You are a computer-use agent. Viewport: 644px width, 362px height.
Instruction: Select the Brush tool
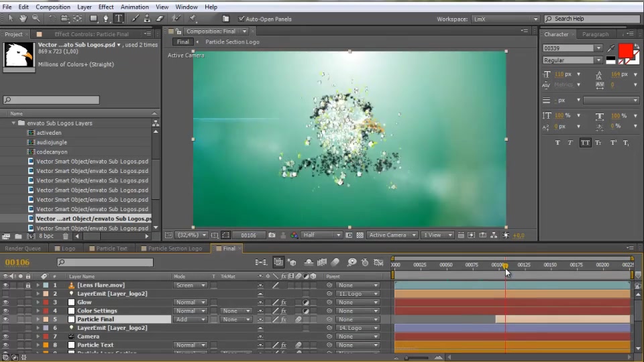(x=135, y=19)
